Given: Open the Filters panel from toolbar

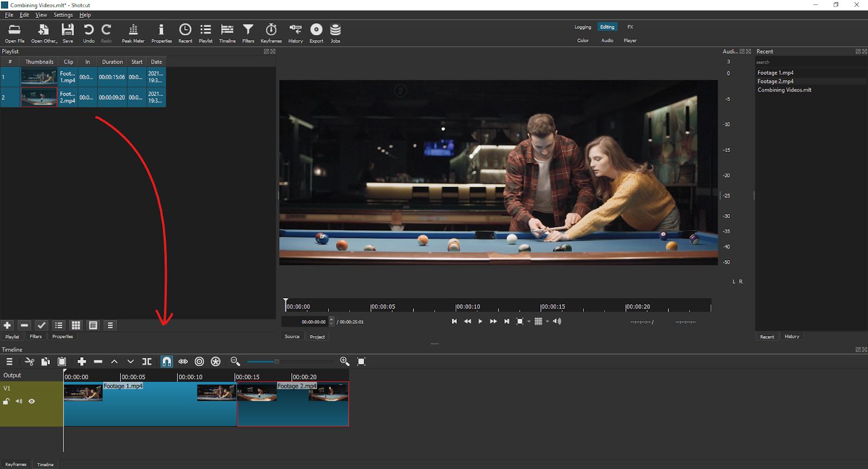Looking at the screenshot, I should [x=248, y=33].
